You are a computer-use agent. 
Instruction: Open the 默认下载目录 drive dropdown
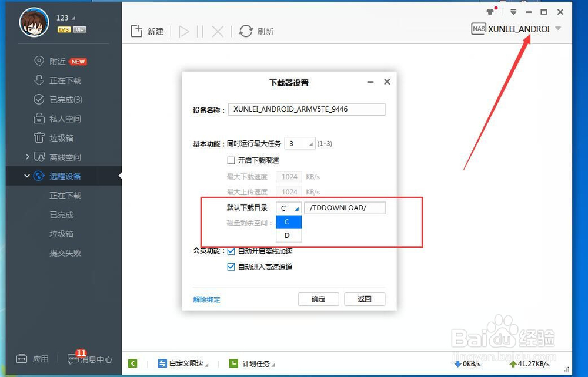point(289,208)
